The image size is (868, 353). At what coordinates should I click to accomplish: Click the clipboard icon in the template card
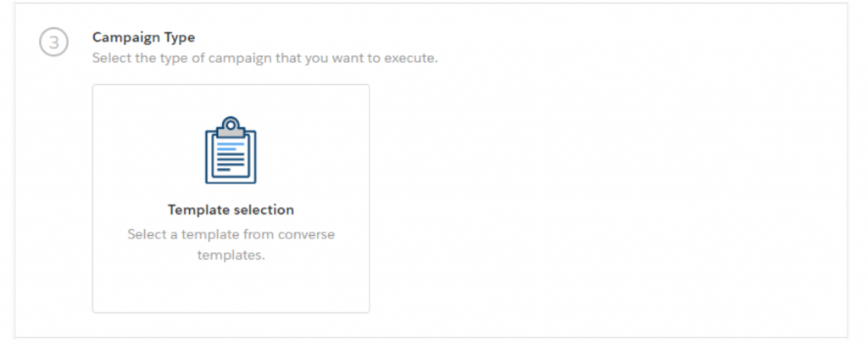click(x=231, y=149)
